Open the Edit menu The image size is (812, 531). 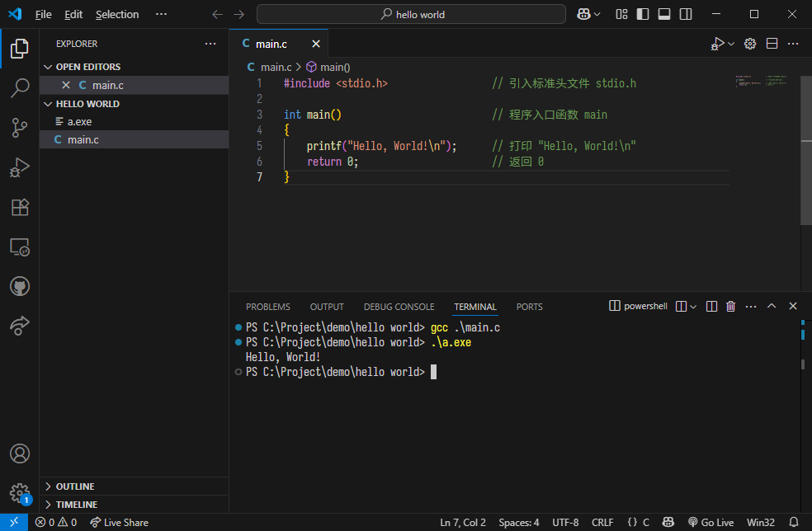(73, 13)
